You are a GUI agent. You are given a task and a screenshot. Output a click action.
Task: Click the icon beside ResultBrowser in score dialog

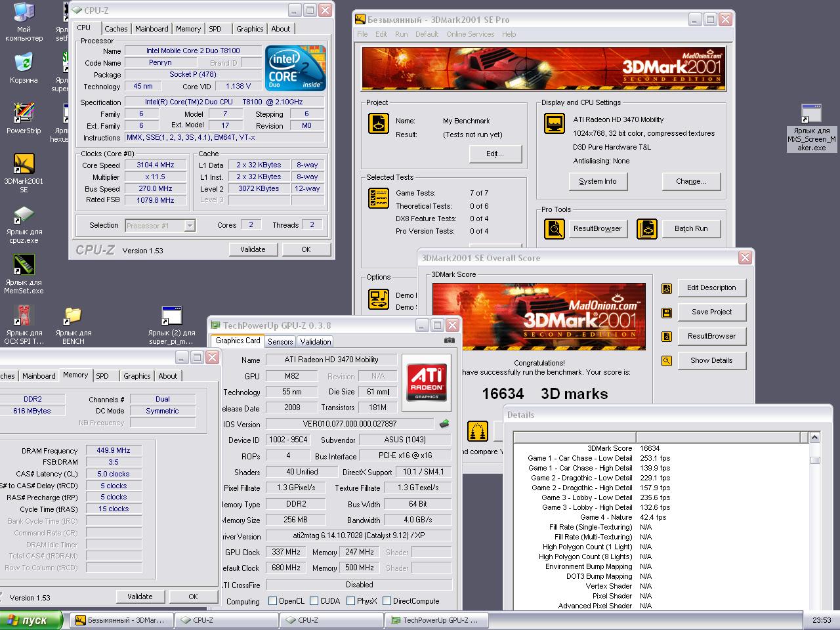click(667, 337)
